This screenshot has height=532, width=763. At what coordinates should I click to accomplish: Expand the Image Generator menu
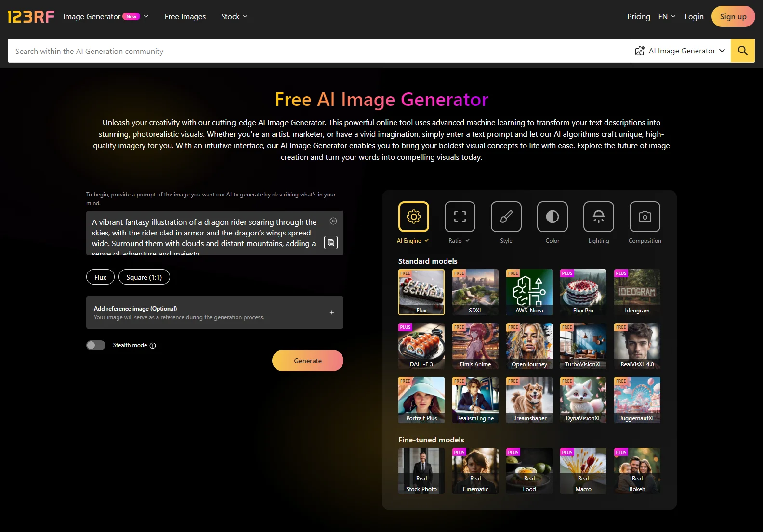click(x=105, y=17)
